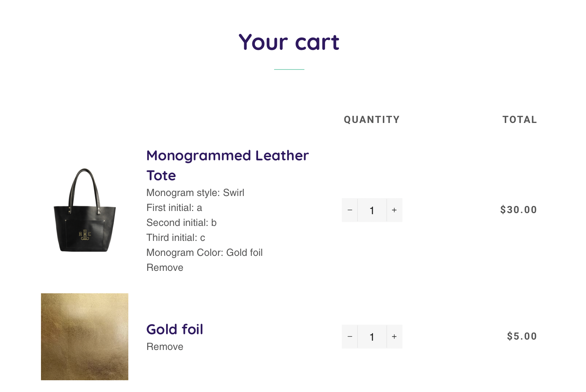Increase quantity of Monogrammed Leather Tote
This screenshot has height=392, width=586.
[x=394, y=210]
